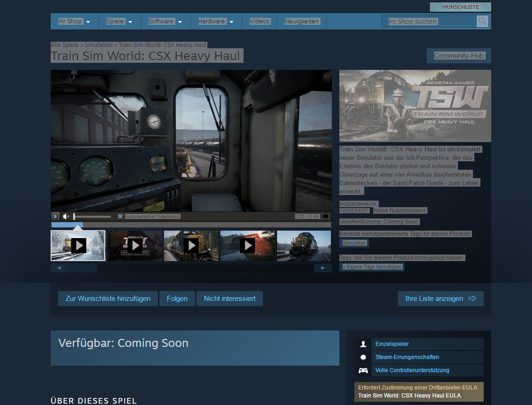Open the rail yard locomotive screenshot thumbnail
The image size is (532, 405).
click(304, 246)
